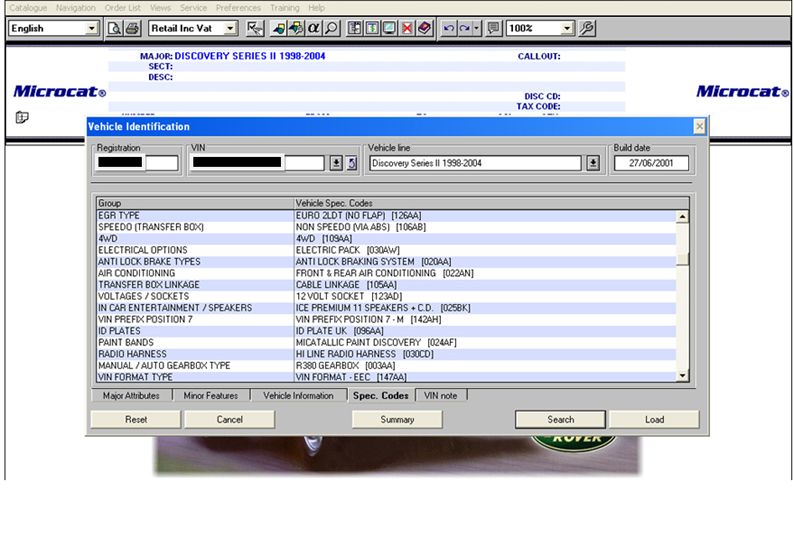Click the ANTI LOCK BRAKING SYSTEM [020AA] code
Image resolution: width=794 pixels, height=537 pixels.
[x=373, y=262]
